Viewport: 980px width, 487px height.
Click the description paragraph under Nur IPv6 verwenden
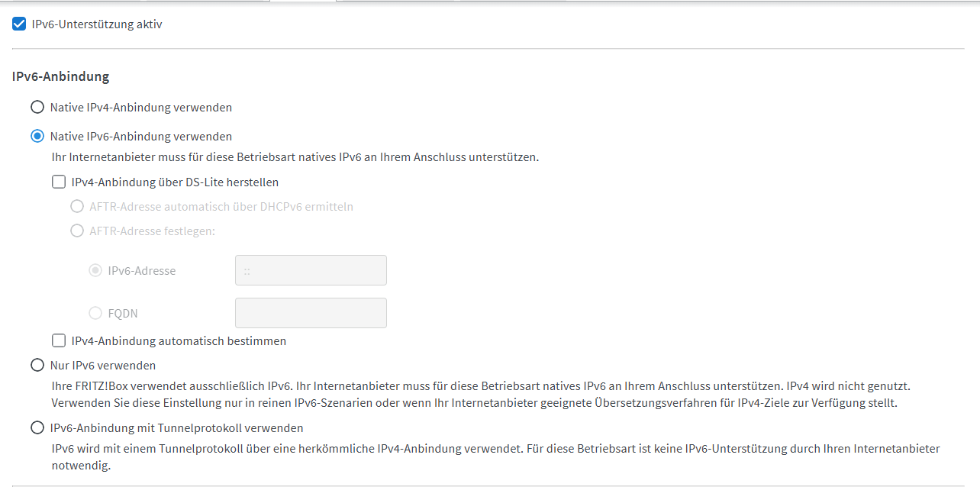pos(481,395)
